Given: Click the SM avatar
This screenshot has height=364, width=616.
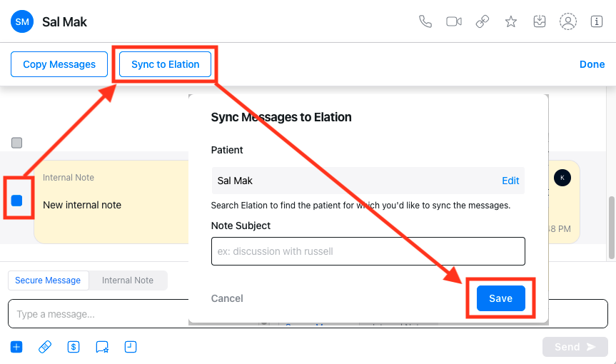Looking at the screenshot, I should (22, 21).
